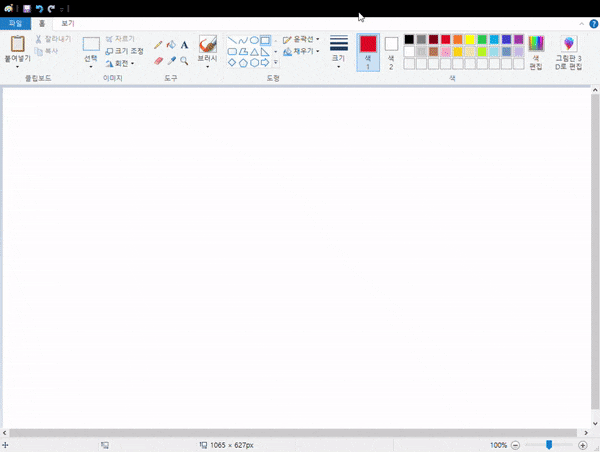
Task: Open the File (파일) menu
Action: 15,23
